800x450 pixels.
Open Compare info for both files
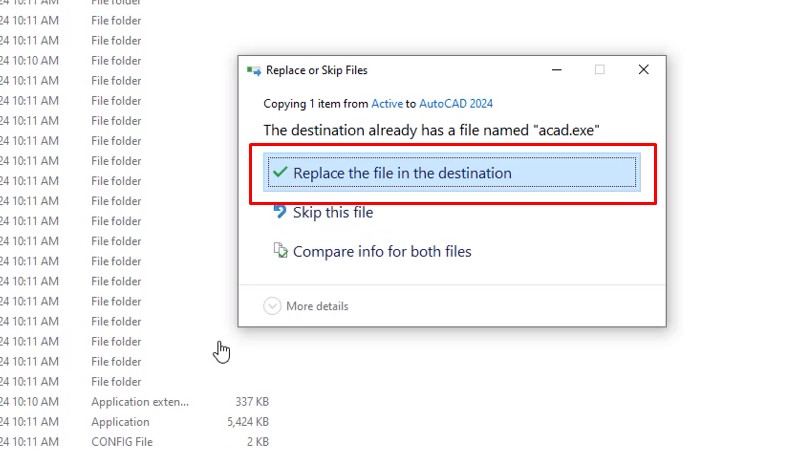coord(382,252)
